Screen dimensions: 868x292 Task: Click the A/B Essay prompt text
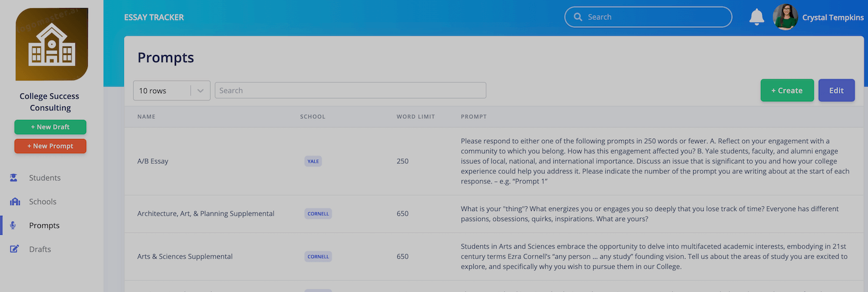coord(655,161)
